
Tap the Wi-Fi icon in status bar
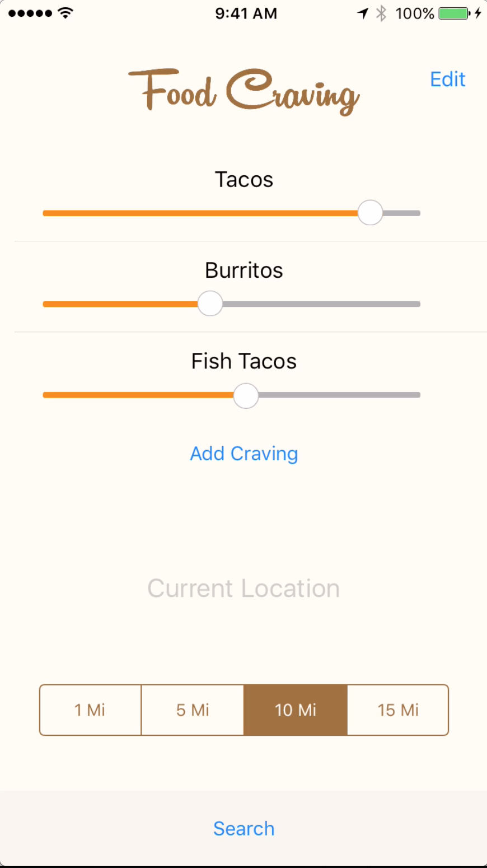click(x=65, y=13)
